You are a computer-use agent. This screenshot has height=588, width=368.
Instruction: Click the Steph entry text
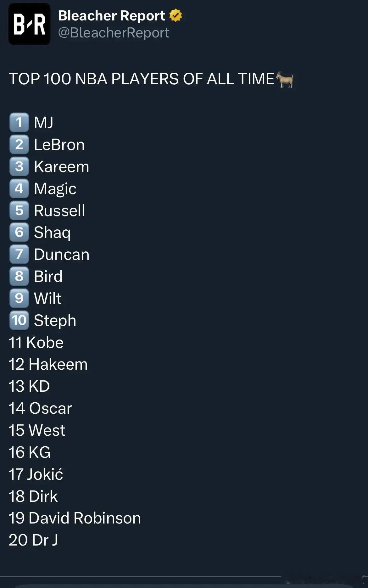pyautogui.click(x=55, y=321)
